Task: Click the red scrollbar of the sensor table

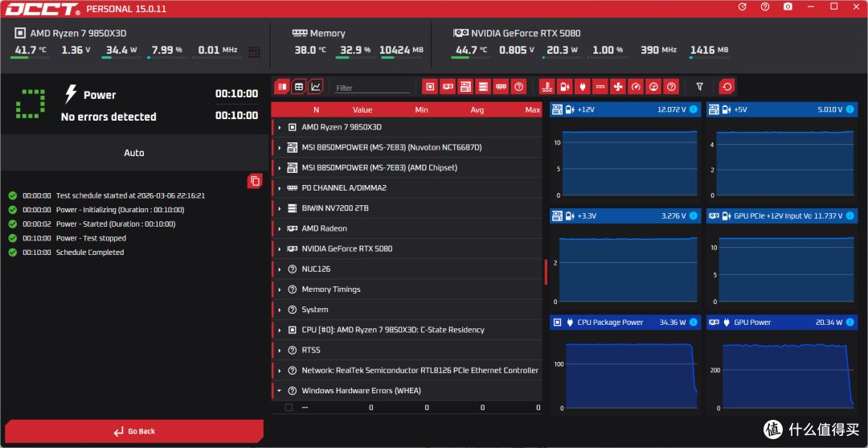Action: click(x=546, y=272)
